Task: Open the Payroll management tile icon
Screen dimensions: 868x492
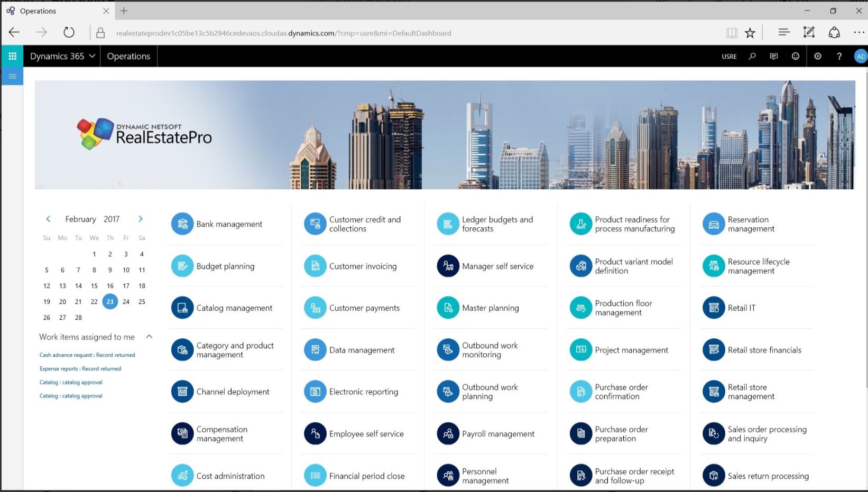Action: pyautogui.click(x=448, y=434)
